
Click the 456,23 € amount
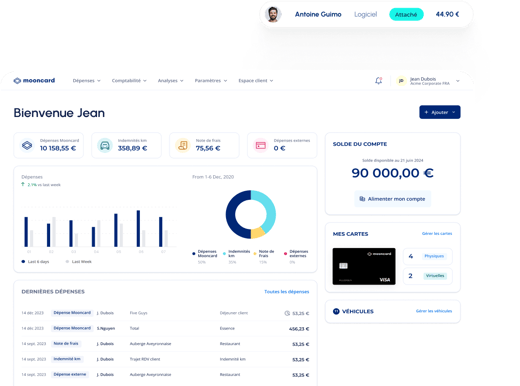tap(299, 329)
